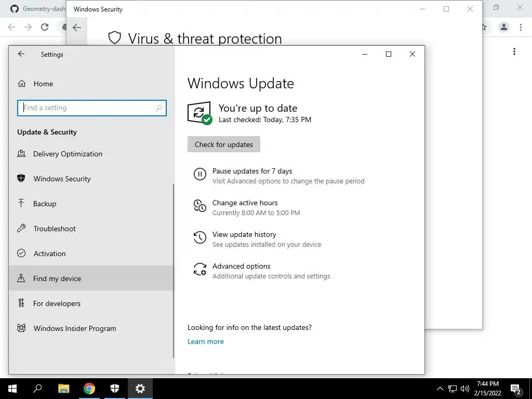532x399 pixels.
Task: Click the Advanced options gear-sync icon
Action: click(200, 269)
